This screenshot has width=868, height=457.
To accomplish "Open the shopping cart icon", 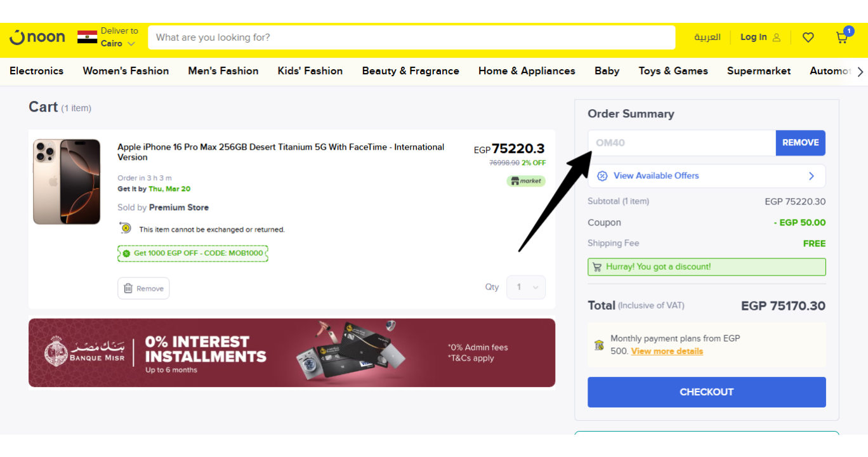I will coord(843,36).
